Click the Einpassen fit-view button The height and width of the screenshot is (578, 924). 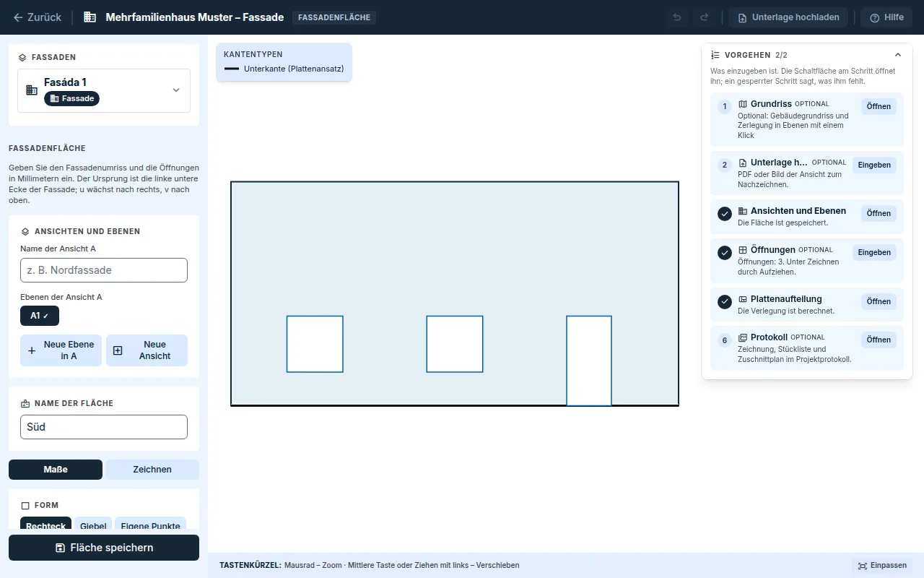click(882, 566)
